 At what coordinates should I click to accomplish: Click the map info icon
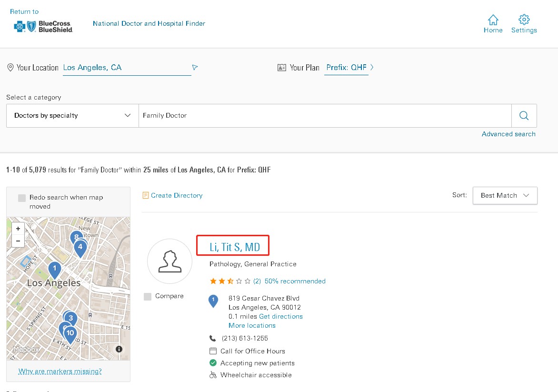click(x=119, y=349)
